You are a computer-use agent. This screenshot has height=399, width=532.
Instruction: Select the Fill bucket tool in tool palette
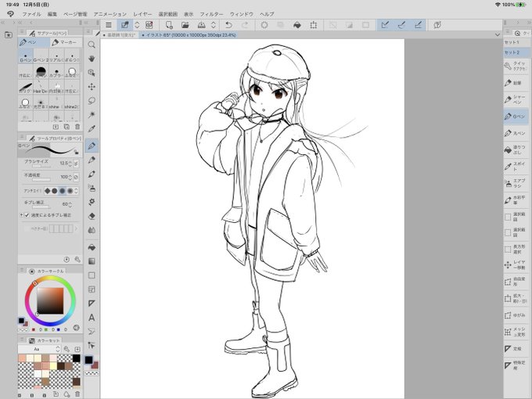[92, 247]
